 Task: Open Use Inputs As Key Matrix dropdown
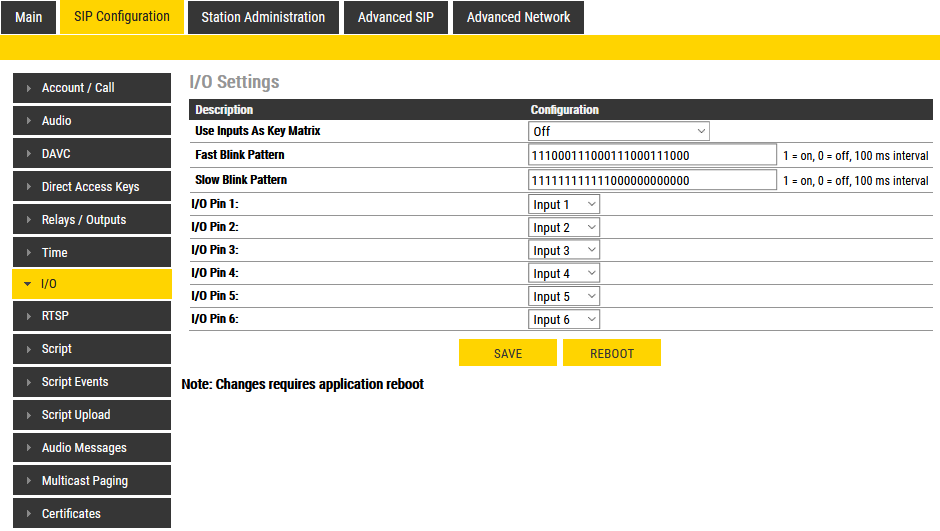coord(618,131)
